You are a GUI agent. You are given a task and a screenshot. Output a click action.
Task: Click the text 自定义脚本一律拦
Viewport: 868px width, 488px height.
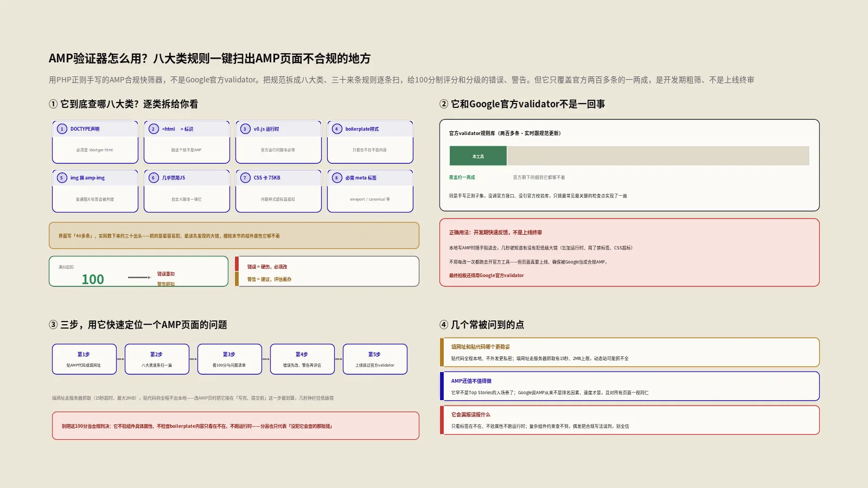[186, 200]
